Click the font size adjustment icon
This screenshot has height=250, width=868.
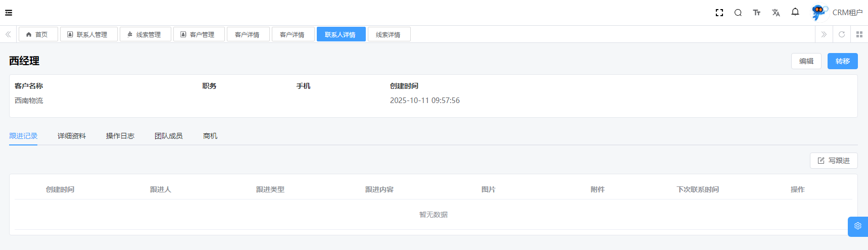pos(757,13)
